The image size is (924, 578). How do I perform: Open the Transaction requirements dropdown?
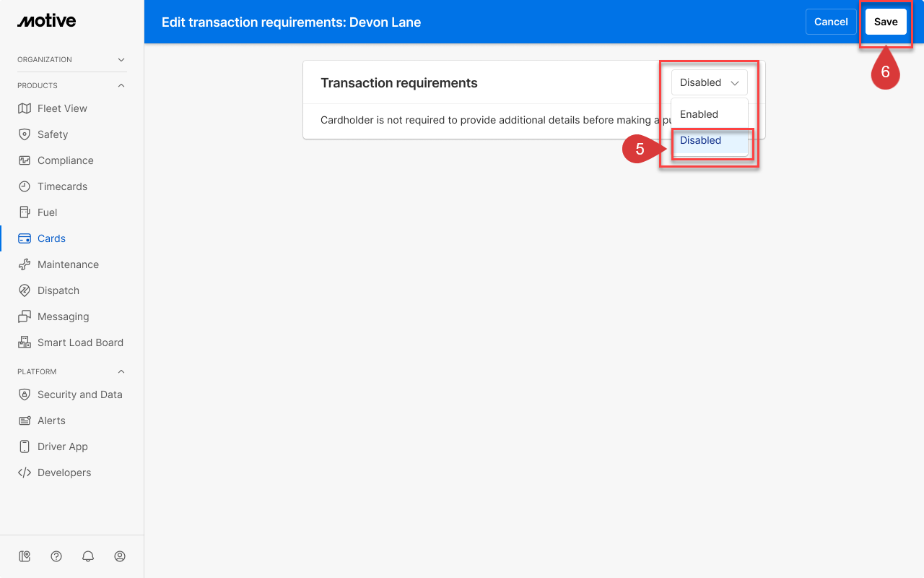(x=710, y=82)
